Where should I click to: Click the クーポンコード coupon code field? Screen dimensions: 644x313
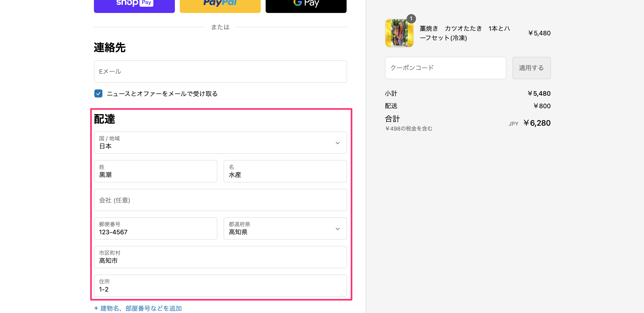point(445,68)
